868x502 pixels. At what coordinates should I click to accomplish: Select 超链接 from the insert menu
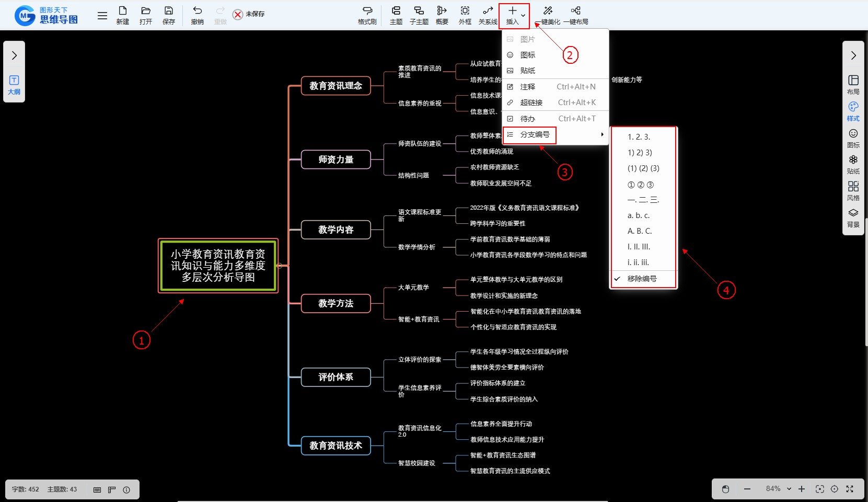531,102
